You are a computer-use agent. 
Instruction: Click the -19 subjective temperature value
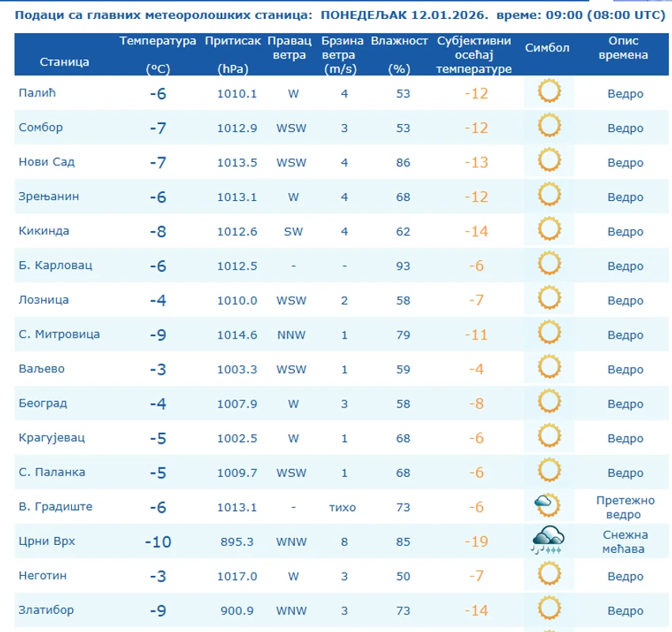[x=474, y=541]
